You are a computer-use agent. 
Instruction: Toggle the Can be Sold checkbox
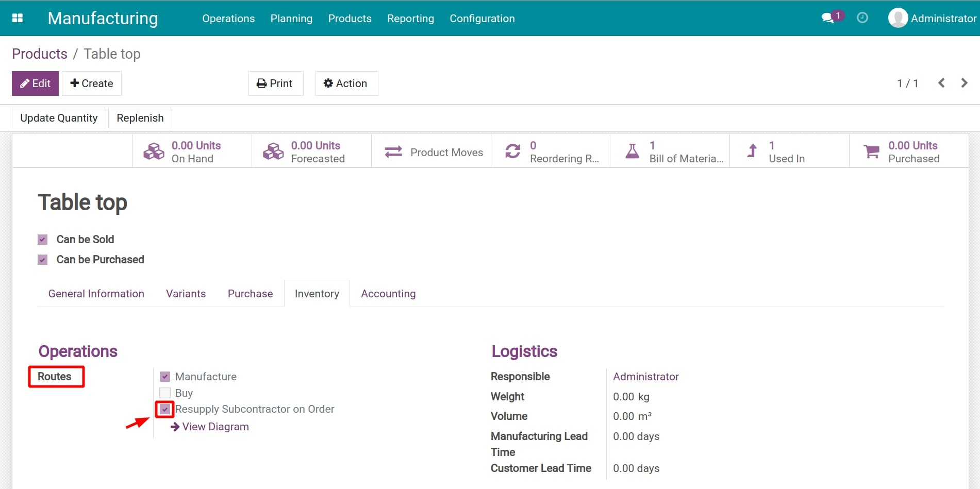pos(43,240)
